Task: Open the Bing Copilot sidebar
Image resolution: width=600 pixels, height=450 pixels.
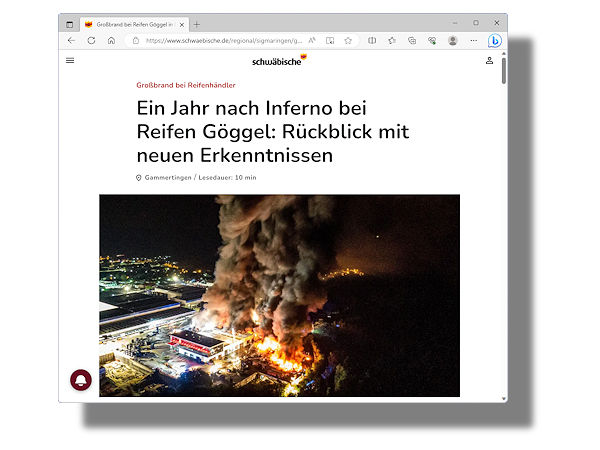Action: 495,41
